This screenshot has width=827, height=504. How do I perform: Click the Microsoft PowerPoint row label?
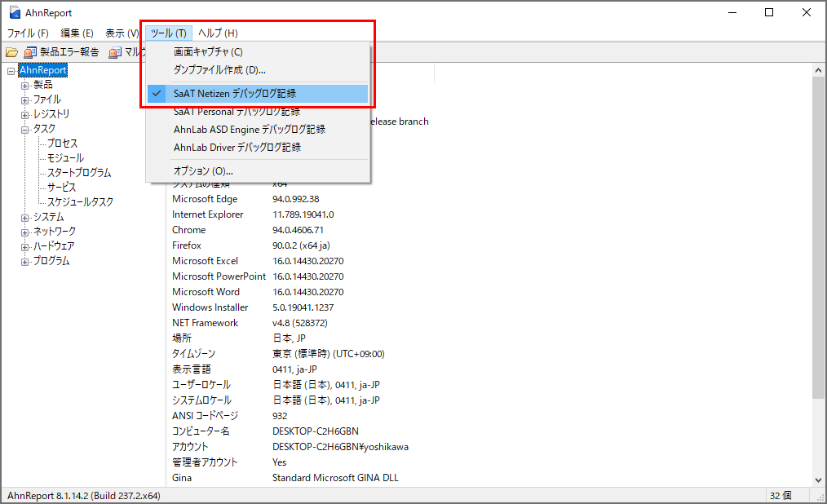(x=219, y=276)
